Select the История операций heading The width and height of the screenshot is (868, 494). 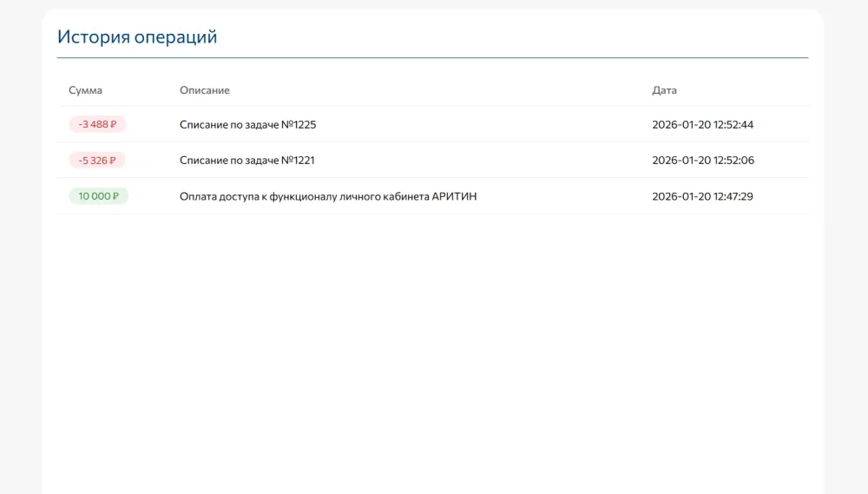tap(137, 36)
